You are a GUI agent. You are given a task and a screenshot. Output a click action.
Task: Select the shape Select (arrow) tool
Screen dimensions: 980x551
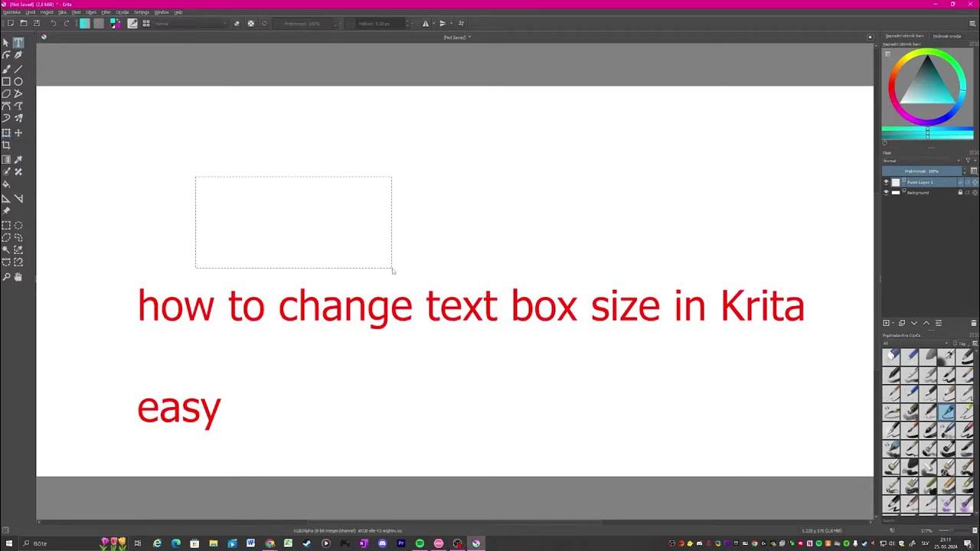coord(6,43)
